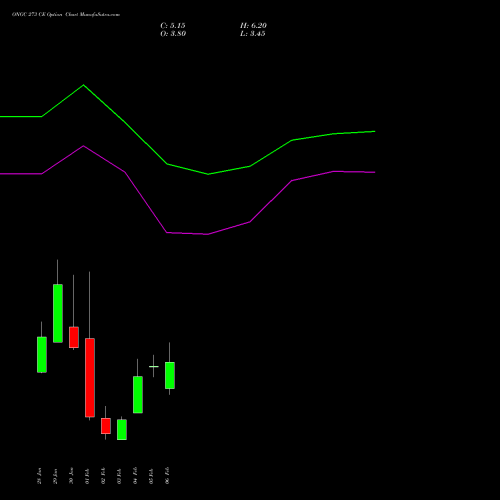Viewport: 500px width, 500px height.
Task: Click the '01 Feb' date label
Action: (x=87, y=476)
